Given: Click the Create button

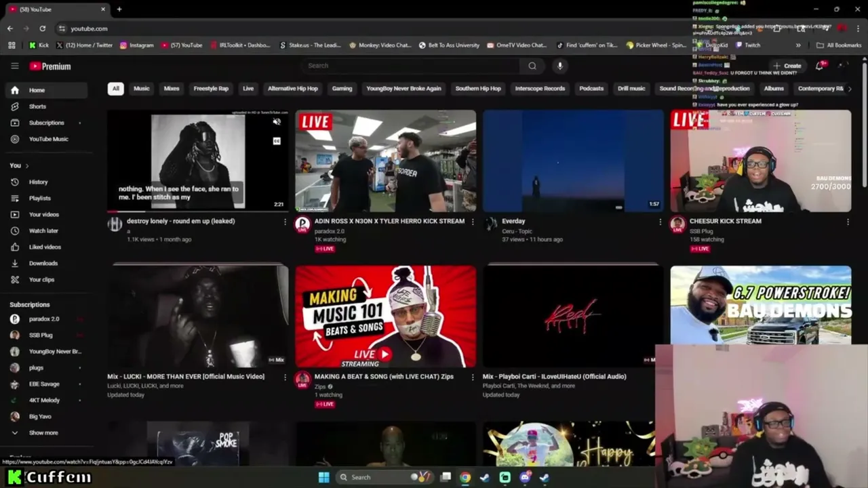Looking at the screenshot, I should 787,66.
